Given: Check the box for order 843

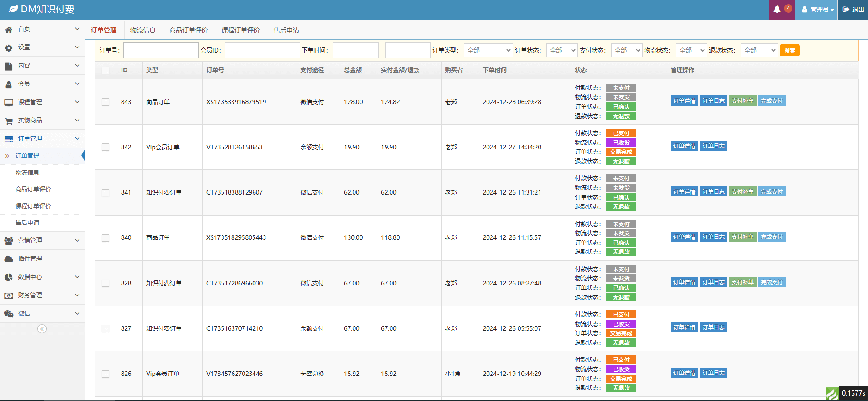Looking at the screenshot, I should [106, 102].
